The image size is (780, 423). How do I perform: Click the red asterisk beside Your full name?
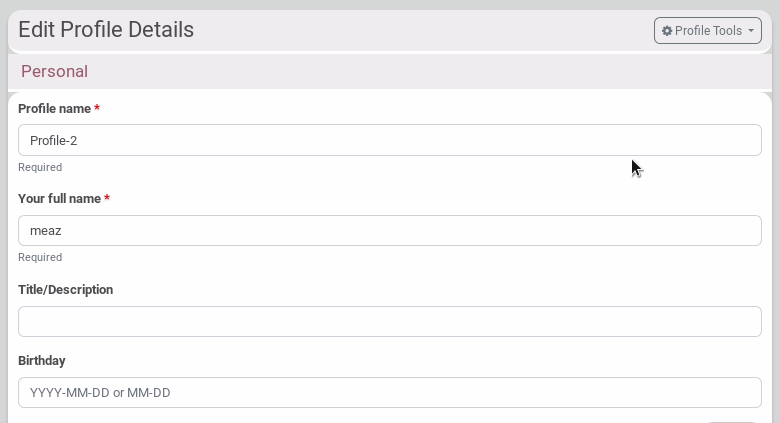pyautogui.click(x=107, y=199)
